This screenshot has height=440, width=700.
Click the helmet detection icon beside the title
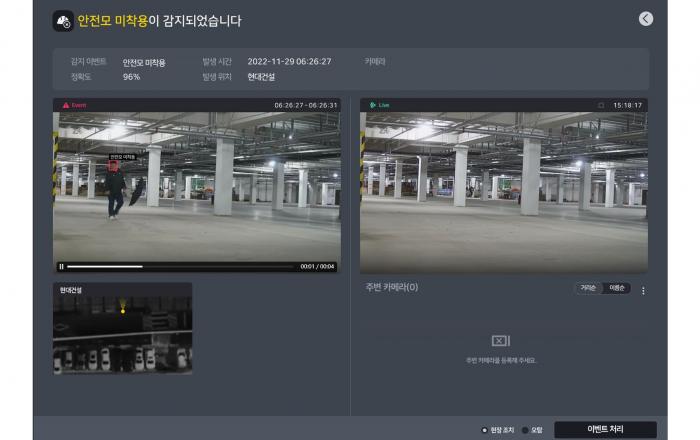62,20
